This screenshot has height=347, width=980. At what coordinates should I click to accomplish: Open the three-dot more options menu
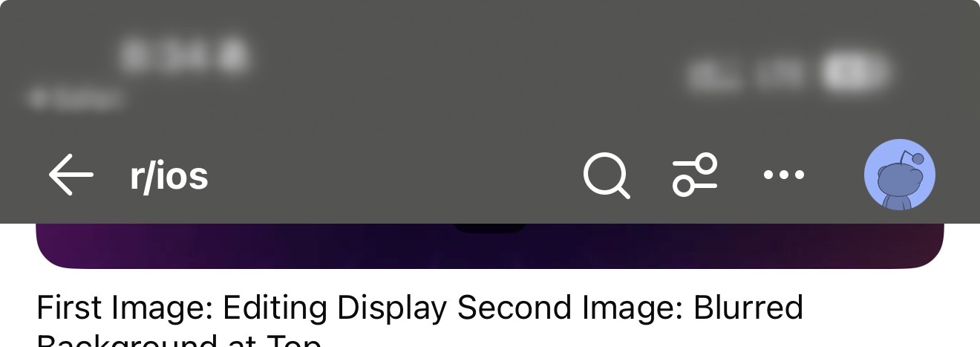(784, 175)
